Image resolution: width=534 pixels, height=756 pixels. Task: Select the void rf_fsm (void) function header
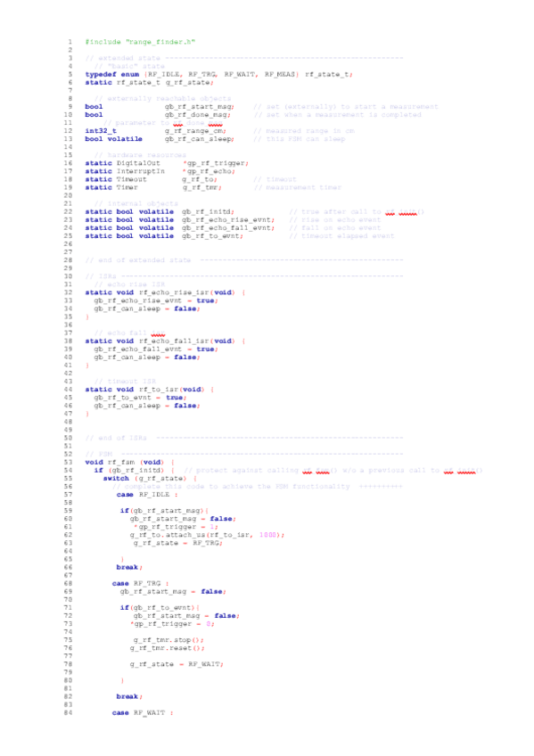pyautogui.click(x=130, y=462)
